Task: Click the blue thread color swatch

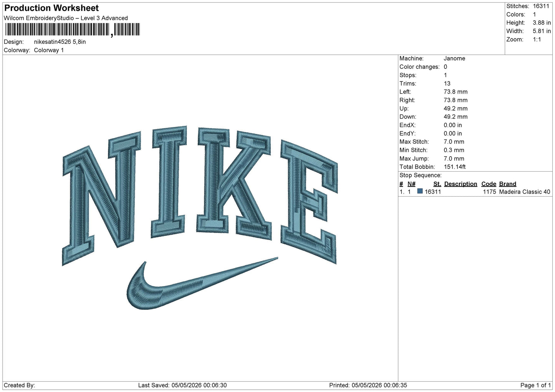Action: click(420, 191)
